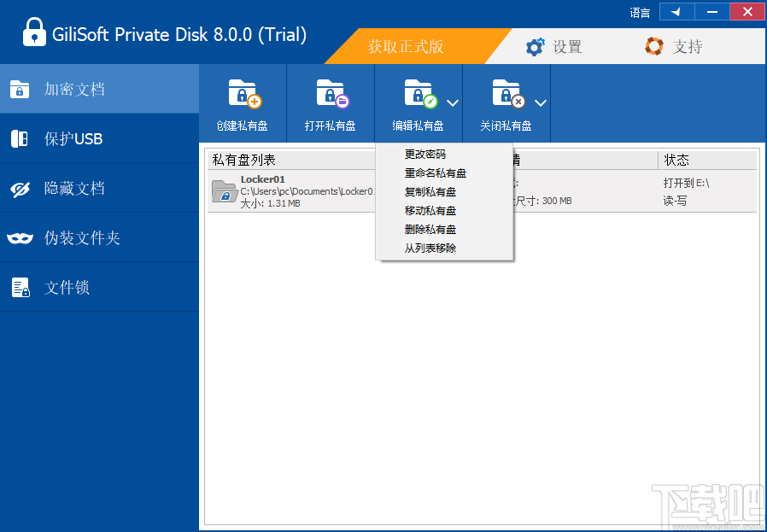Click the 创建私有盘 toolbar icon
The image size is (767, 532).
pyautogui.click(x=242, y=94)
